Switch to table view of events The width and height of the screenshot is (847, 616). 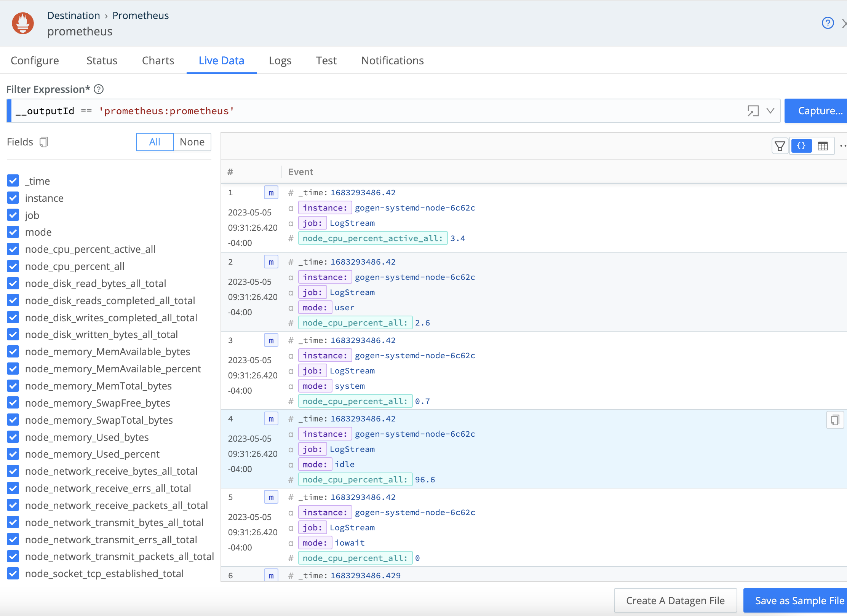(823, 146)
